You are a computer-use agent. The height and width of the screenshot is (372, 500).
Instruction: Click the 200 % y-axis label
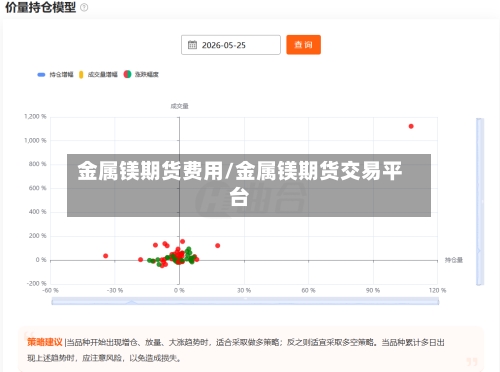pyautogui.click(x=38, y=236)
